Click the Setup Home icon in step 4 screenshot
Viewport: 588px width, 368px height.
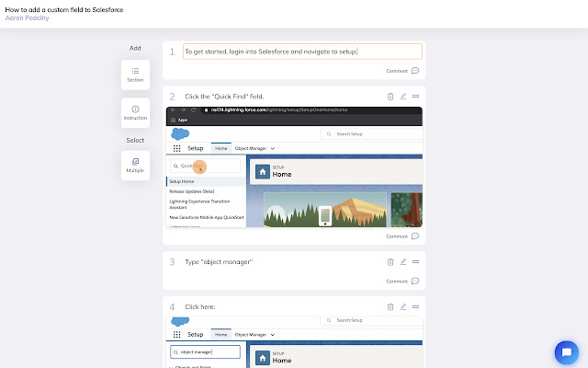pos(263,358)
